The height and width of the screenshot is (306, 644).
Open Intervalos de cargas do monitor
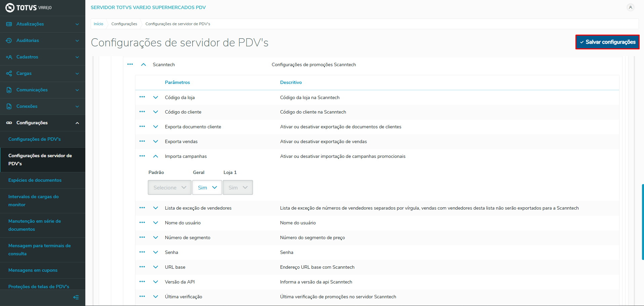click(43, 201)
